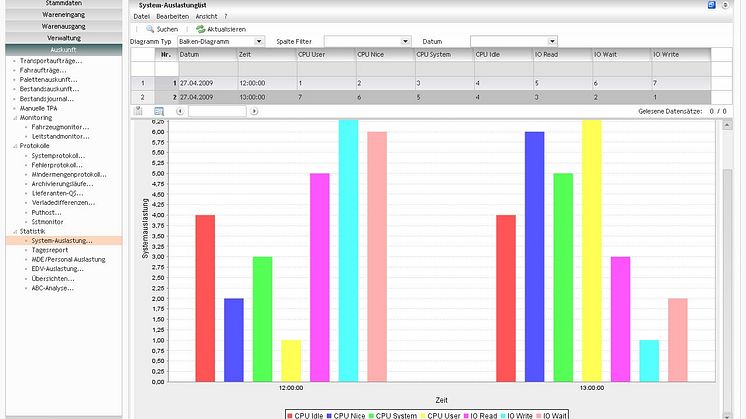Collapse the Monitoring tree node
This screenshot has height=419, width=746.
15,117
